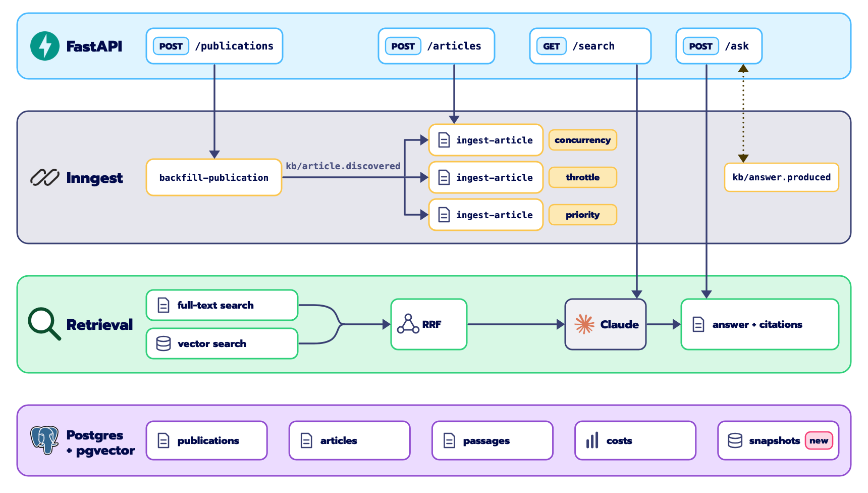Viewport: 868px width, 493px height.
Task: Click the costs bar chart icon
Action: pyautogui.click(x=592, y=440)
